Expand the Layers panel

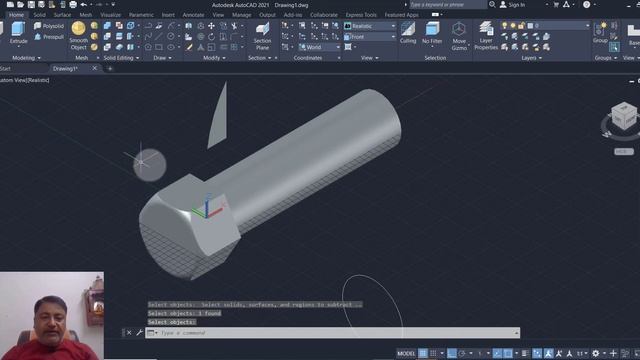click(531, 58)
